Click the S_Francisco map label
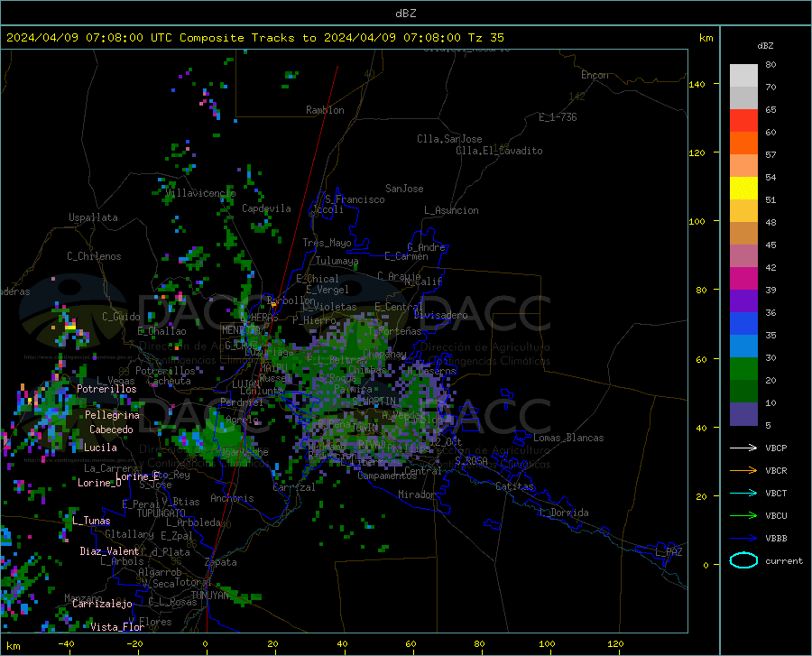This screenshot has width=812, height=656. [355, 199]
